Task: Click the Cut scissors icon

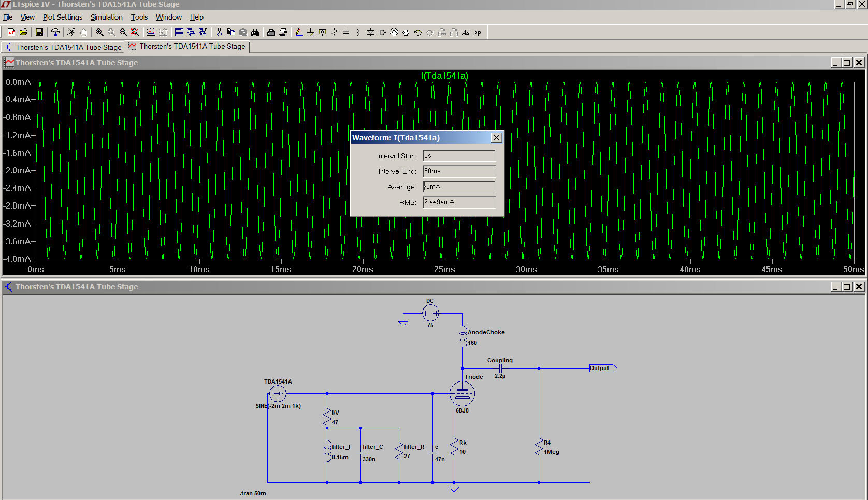Action: [x=219, y=32]
